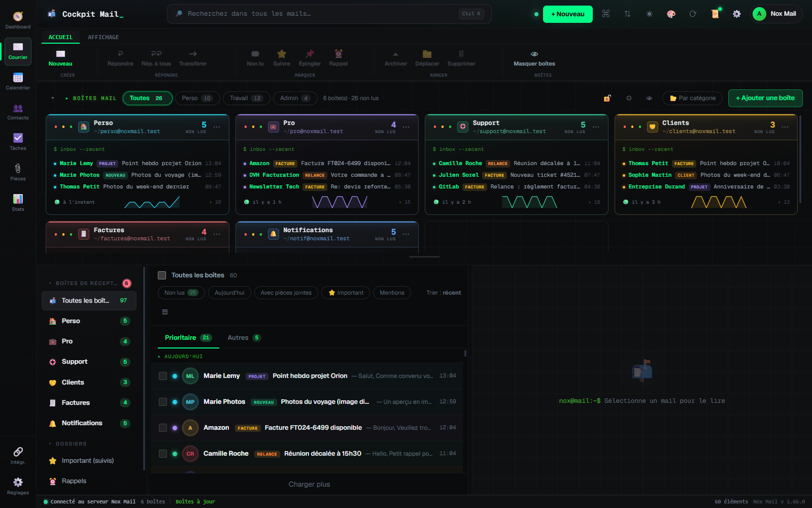The image size is (812, 508).
Task: Check the Marie Photos mail checkbox
Action: 163,402
